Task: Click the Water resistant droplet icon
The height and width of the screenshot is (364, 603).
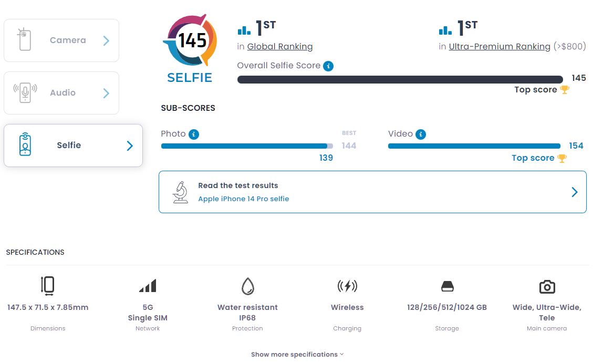Action: (248, 286)
